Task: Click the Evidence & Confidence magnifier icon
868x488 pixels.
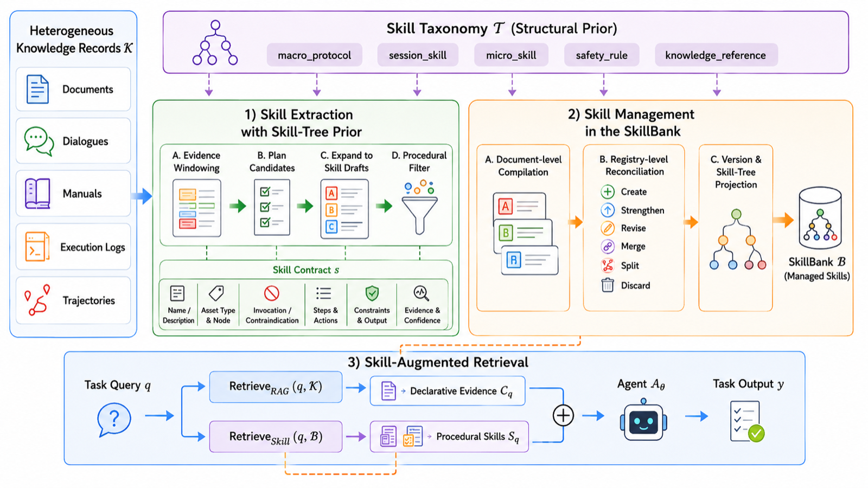Action: coord(422,293)
